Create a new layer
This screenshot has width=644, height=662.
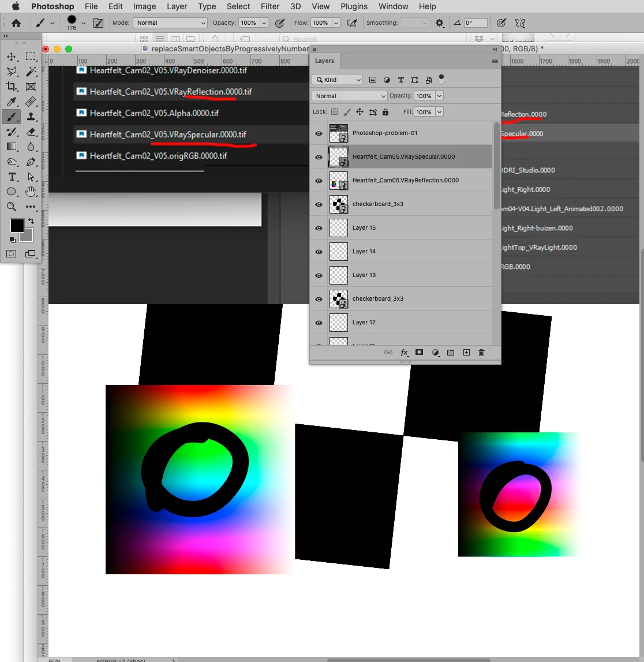point(466,353)
